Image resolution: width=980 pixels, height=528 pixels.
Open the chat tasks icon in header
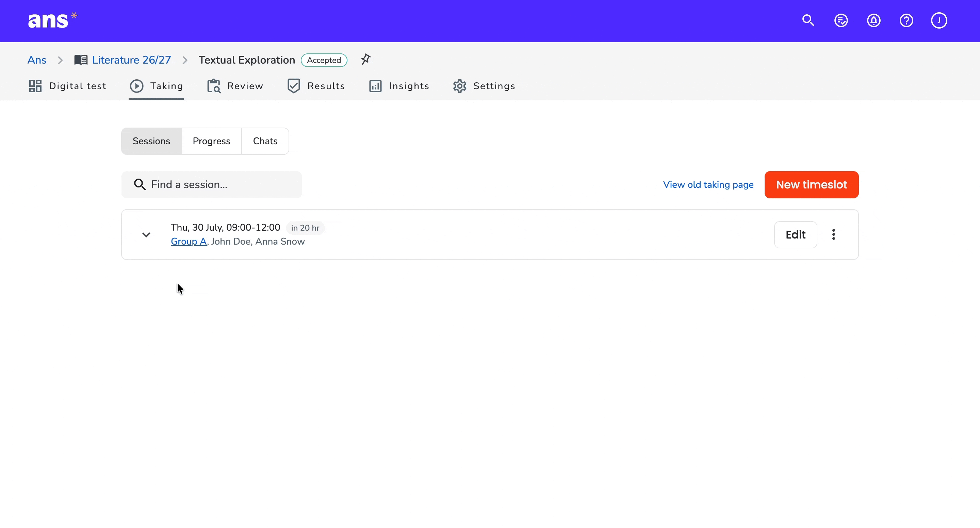click(841, 20)
